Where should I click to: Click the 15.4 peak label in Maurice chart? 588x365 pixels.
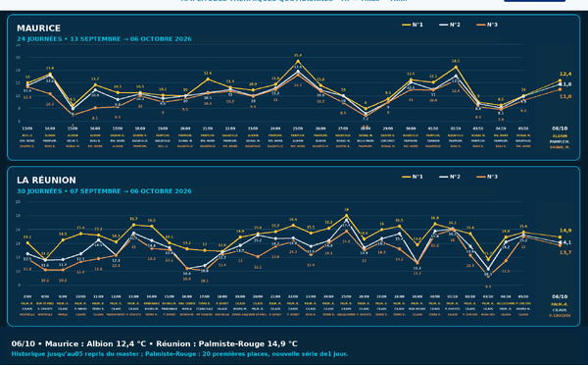coord(298,56)
